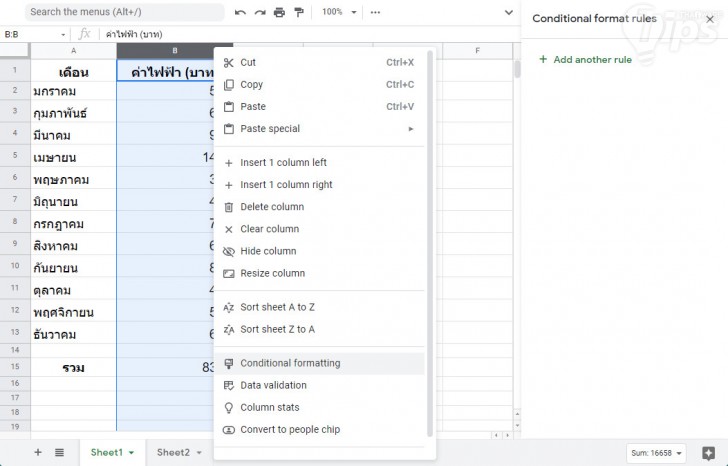Click the เดือน header cell
Screen dimensions: 728x466
tap(73, 71)
